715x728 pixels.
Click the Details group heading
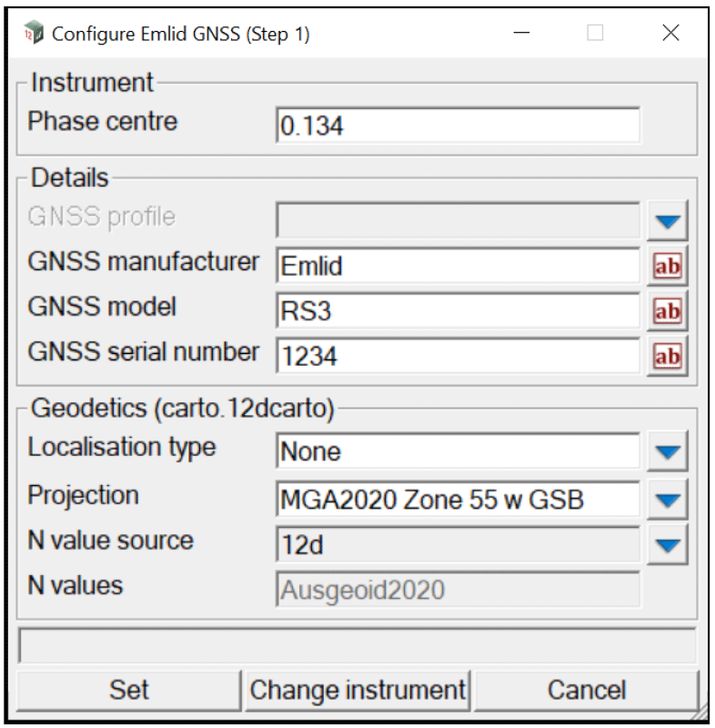click(70, 177)
